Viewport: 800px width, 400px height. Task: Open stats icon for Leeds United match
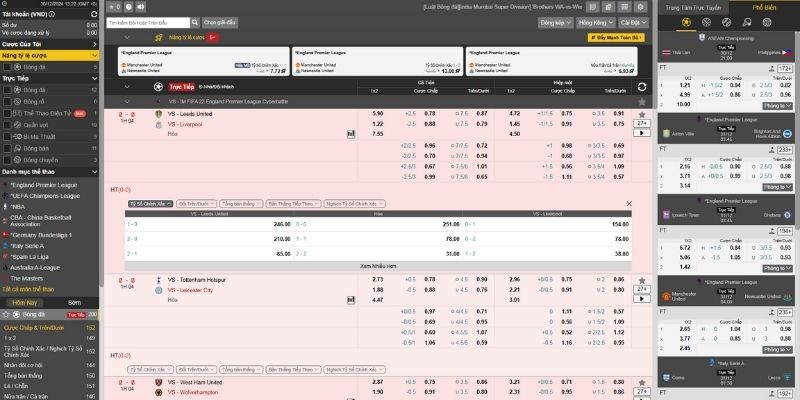[351, 132]
